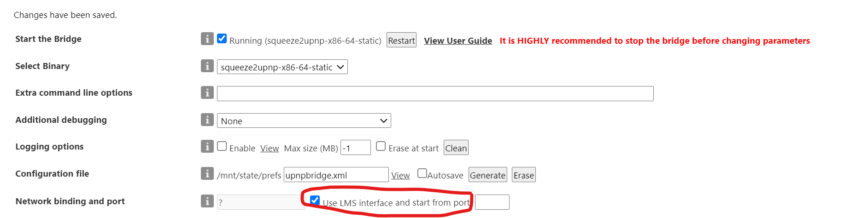The image size is (868, 218).
Task: Click View link next to logging Enable
Action: pyautogui.click(x=270, y=149)
